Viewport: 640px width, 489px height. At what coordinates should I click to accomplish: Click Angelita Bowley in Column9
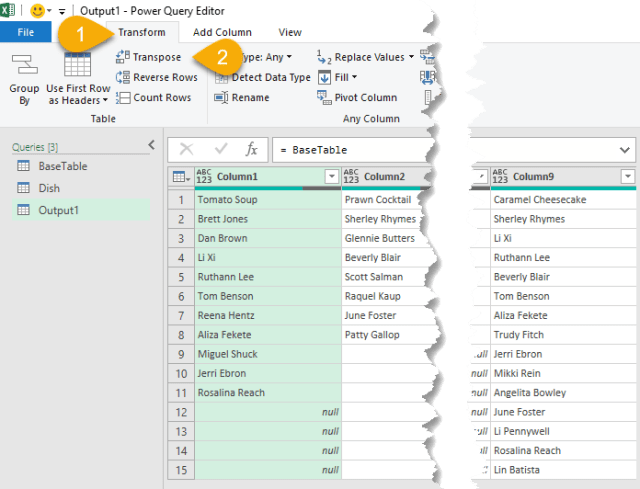pyautogui.click(x=563, y=393)
